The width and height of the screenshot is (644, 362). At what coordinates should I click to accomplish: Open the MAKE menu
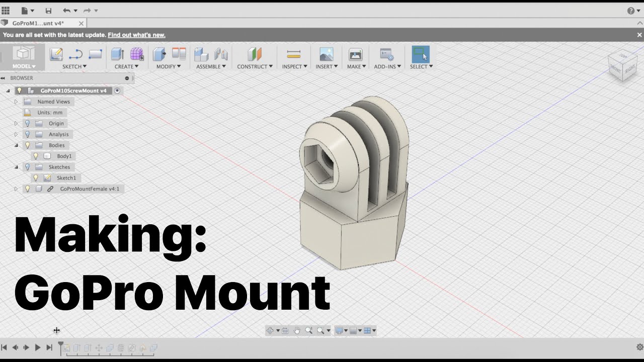[356, 66]
